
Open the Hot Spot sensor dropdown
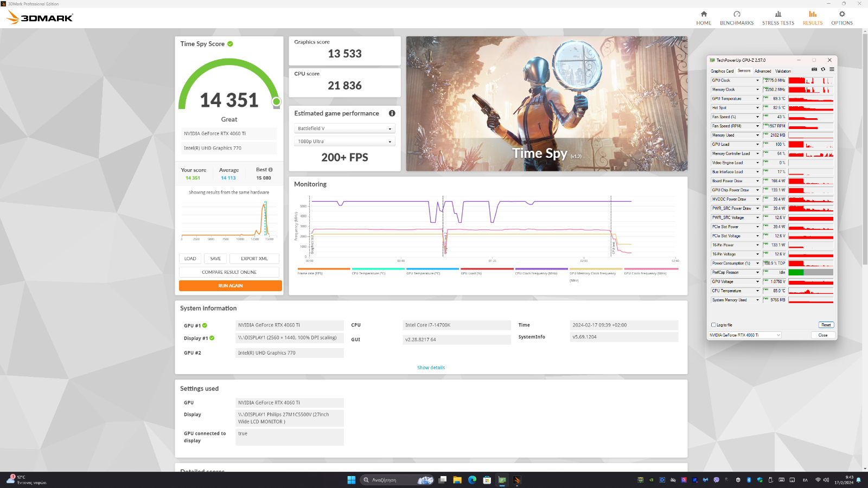click(x=758, y=108)
